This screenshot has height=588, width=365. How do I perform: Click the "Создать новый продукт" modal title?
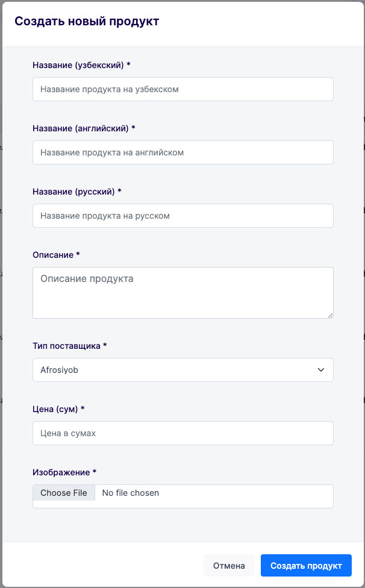click(x=87, y=22)
